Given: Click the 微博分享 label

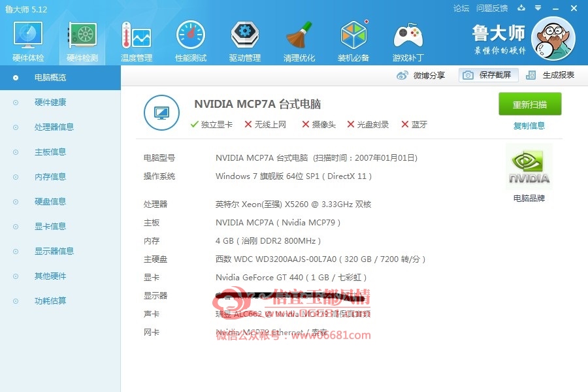Looking at the screenshot, I should pos(429,75).
